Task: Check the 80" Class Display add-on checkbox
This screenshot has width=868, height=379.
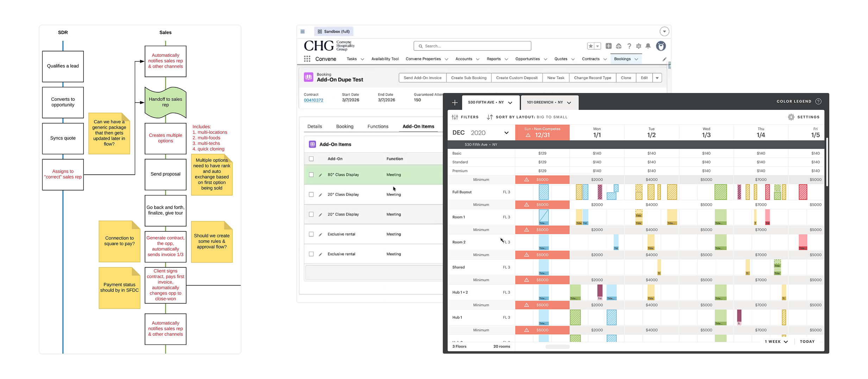Action: [311, 174]
